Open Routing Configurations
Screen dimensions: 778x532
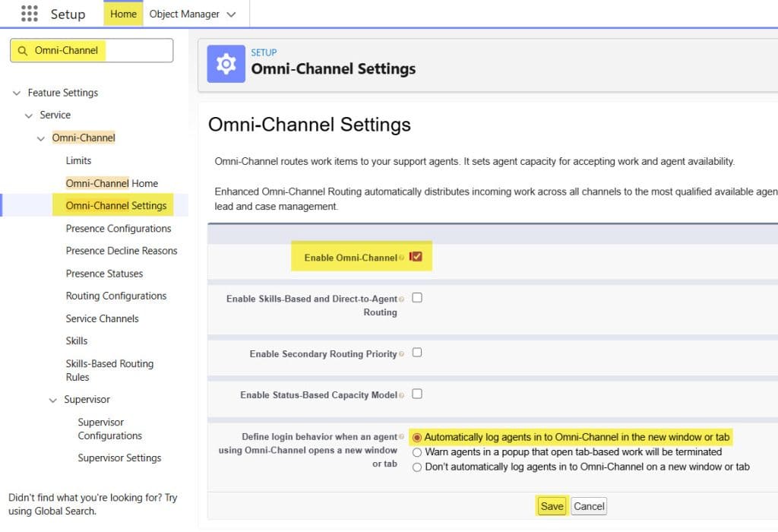(x=116, y=296)
